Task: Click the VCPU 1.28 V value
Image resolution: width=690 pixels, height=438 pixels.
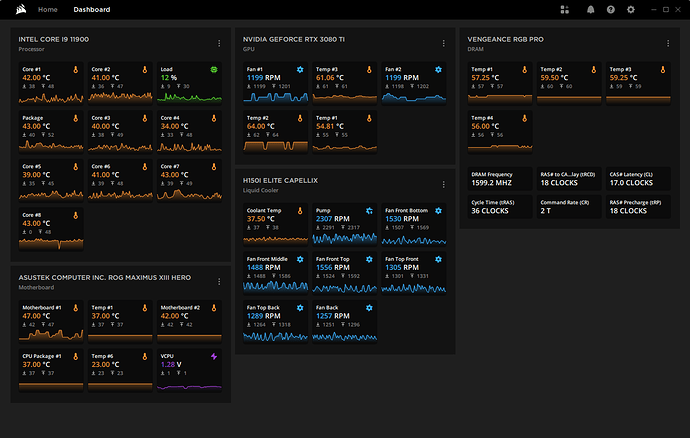Action: 171,364
